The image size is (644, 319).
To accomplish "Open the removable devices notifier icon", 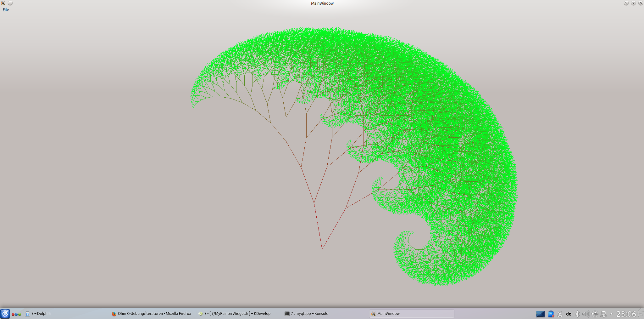I will tap(595, 314).
